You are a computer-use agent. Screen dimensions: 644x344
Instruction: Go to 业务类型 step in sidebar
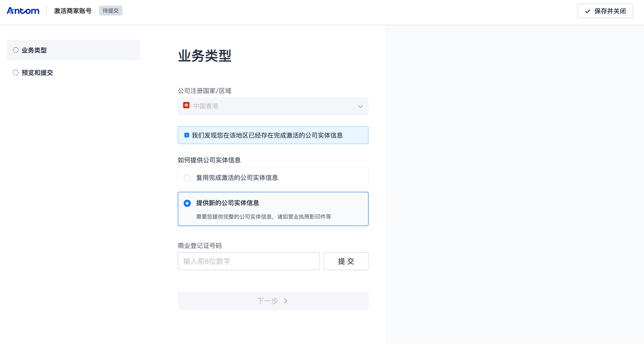click(34, 50)
